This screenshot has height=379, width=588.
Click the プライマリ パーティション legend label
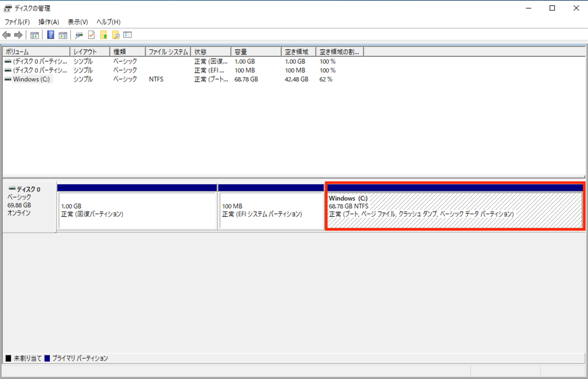[80, 359]
